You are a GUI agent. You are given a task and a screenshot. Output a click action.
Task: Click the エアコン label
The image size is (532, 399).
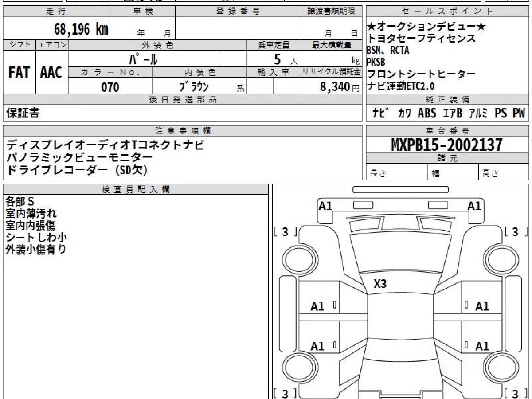pyautogui.click(x=52, y=45)
